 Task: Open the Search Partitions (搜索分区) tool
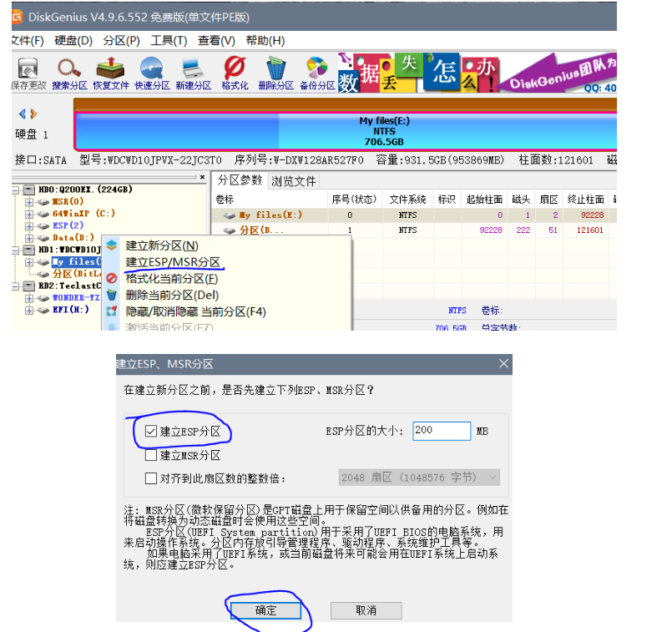69,73
